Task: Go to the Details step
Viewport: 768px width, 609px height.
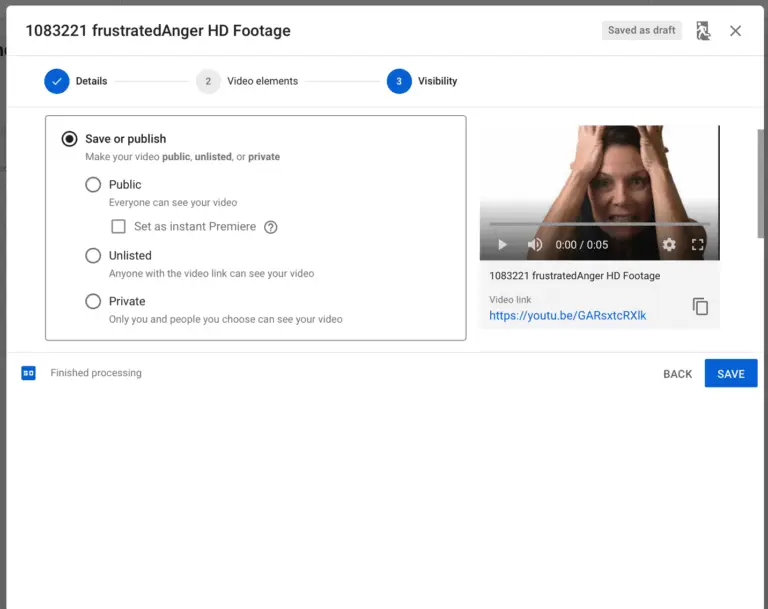Action: 57,81
